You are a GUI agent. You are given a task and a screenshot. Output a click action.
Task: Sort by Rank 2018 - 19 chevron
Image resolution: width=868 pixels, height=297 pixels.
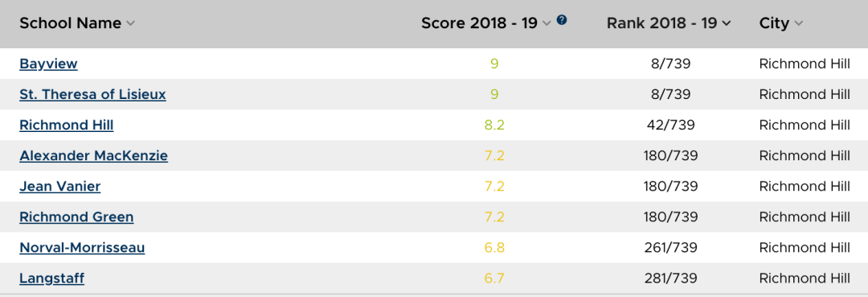(727, 23)
